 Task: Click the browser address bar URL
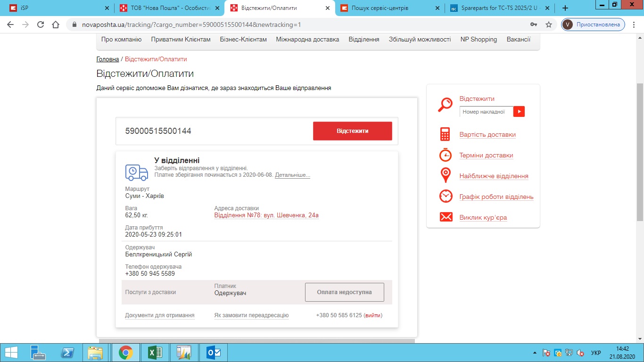191,25
